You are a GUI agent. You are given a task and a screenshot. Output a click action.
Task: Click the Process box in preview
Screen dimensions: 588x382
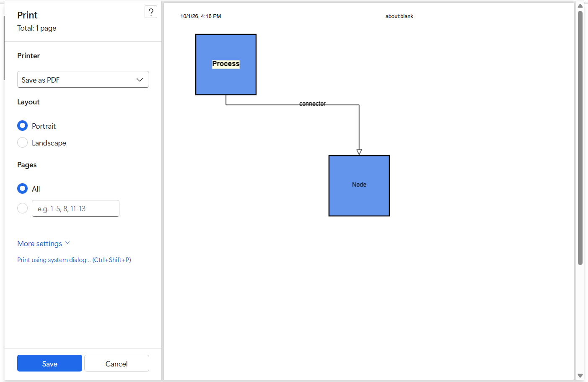click(226, 65)
